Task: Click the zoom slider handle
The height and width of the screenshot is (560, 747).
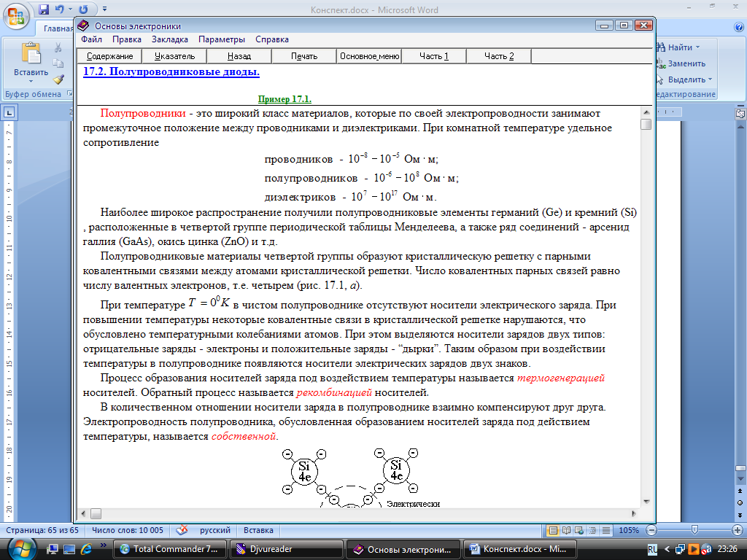Action: pyautogui.click(x=694, y=529)
